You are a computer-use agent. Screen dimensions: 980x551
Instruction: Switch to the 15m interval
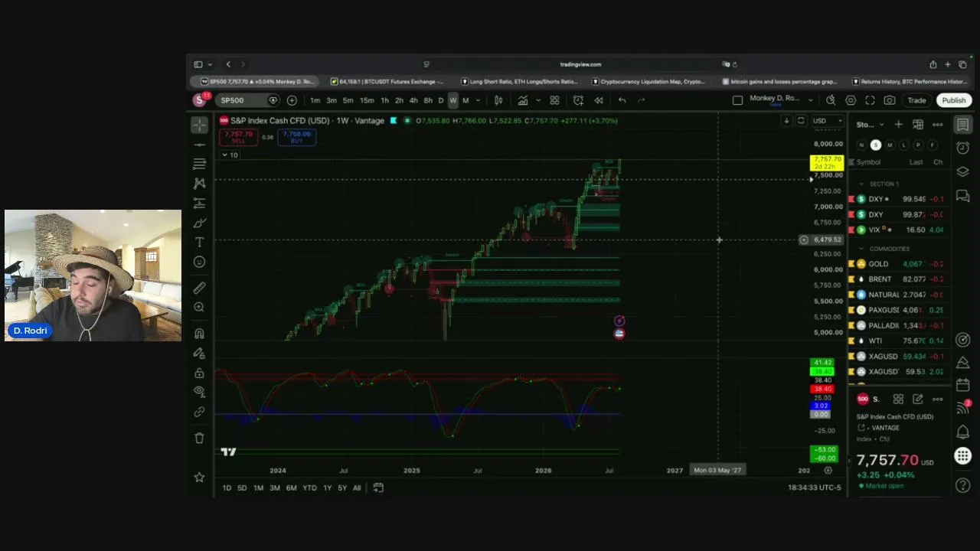click(x=367, y=100)
